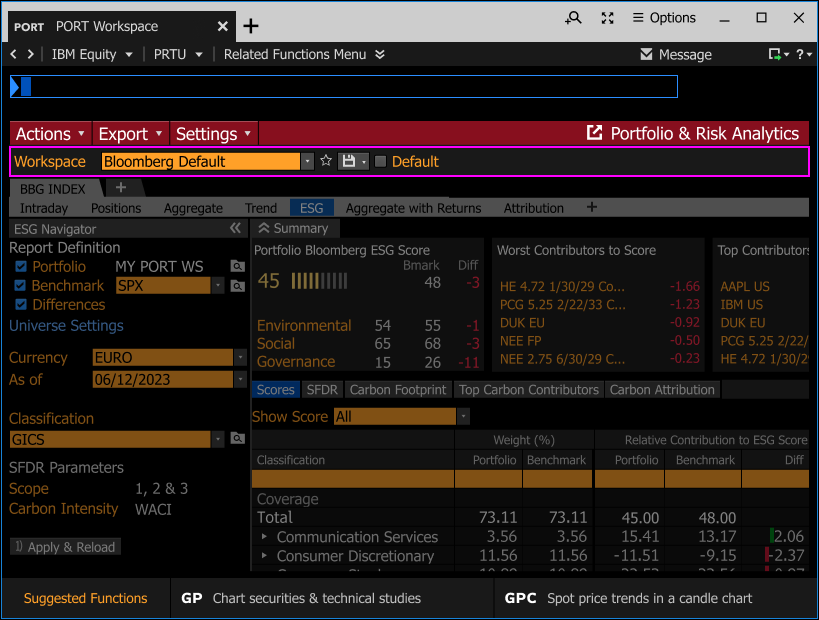The image size is (819, 620).
Task: Select the ESG tab
Action: (x=312, y=208)
